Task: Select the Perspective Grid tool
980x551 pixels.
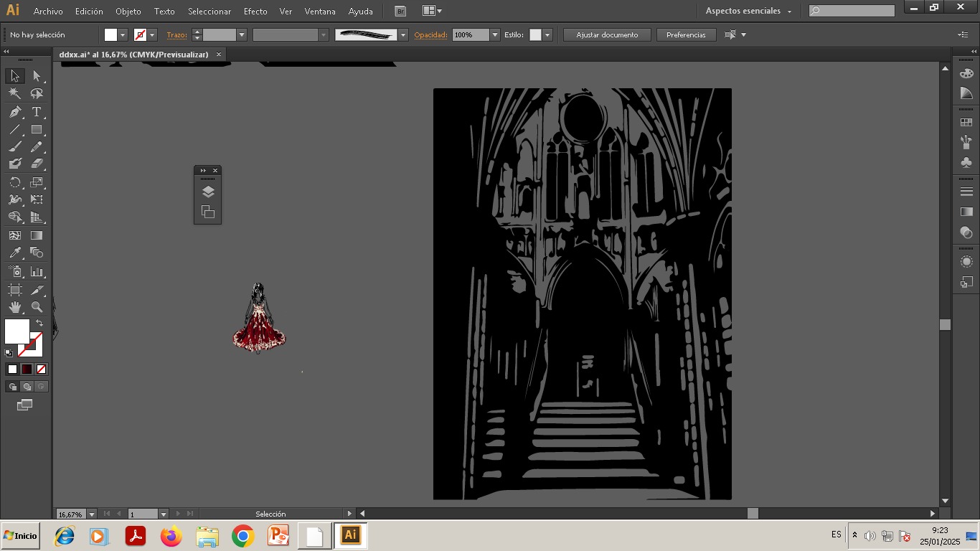Action: pos(37,217)
